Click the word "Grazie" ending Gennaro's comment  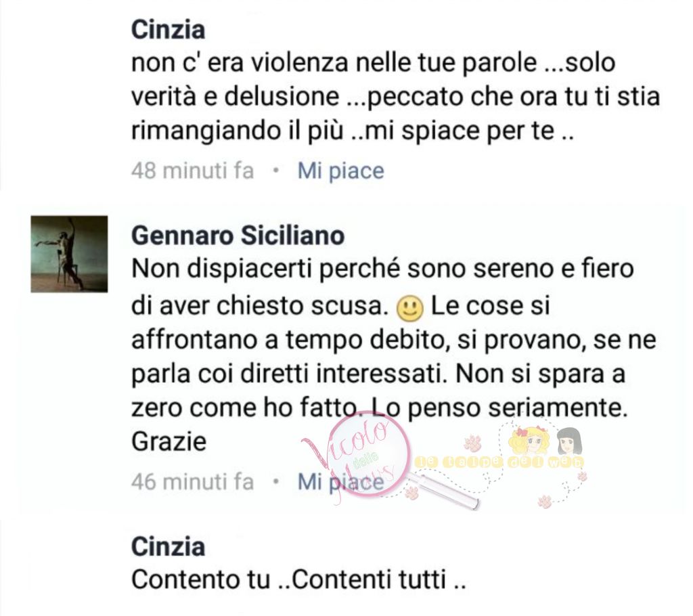(169, 441)
